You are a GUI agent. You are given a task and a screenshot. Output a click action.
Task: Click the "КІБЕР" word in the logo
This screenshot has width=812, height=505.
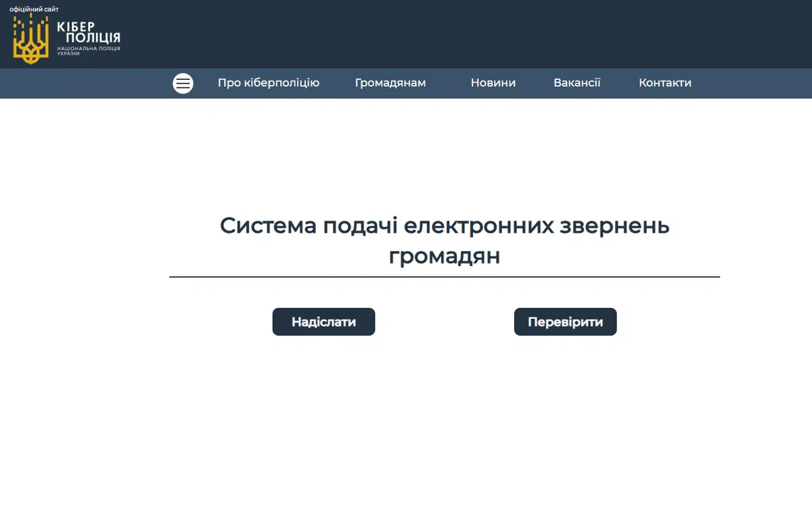(76, 26)
